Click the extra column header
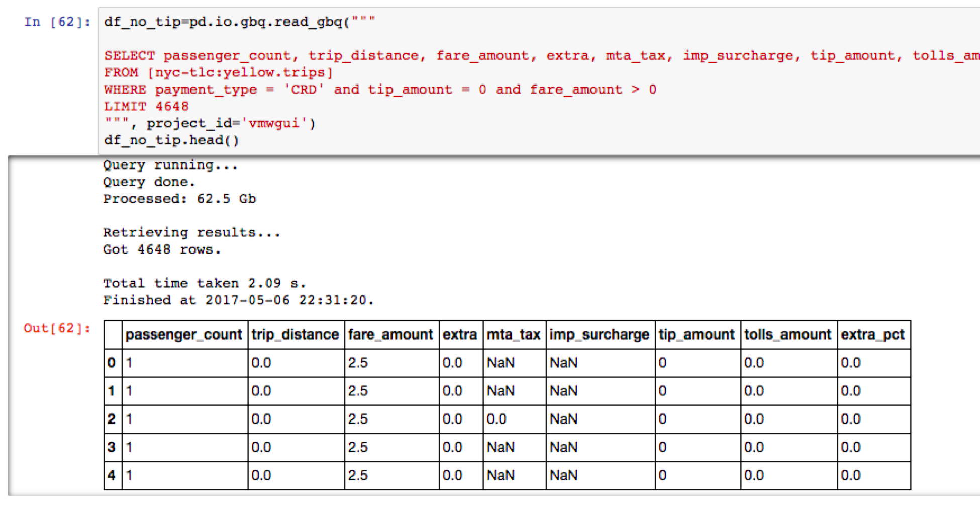980x505 pixels. point(460,334)
